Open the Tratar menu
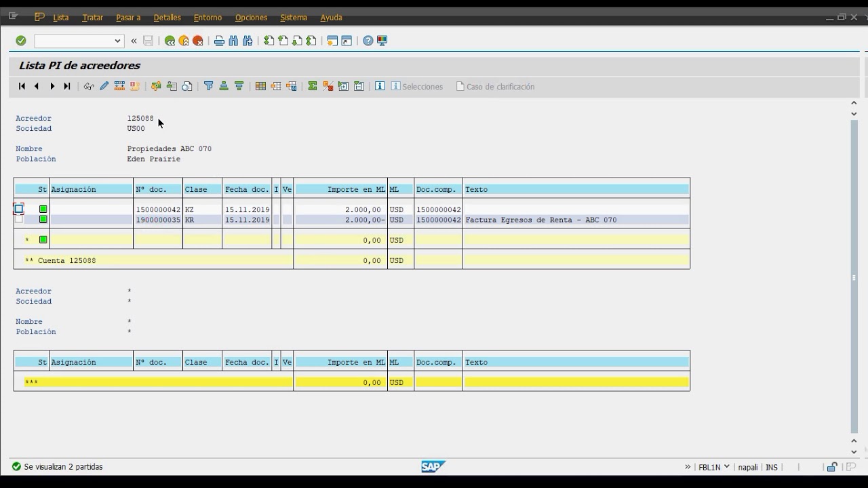The image size is (868, 488). [x=92, y=18]
